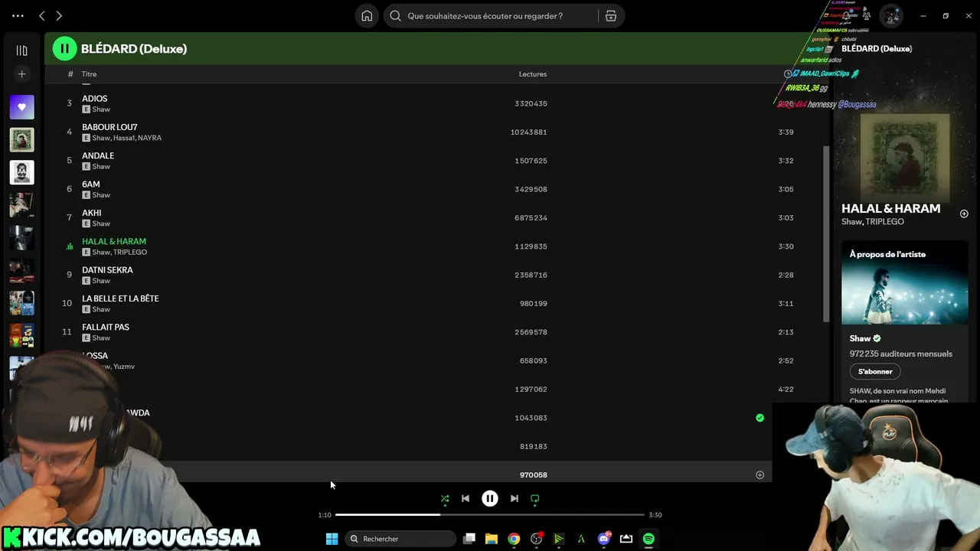Image resolution: width=980 pixels, height=551 pixels.
Task: Add HALAL & HARAM to library from right panel
Action: (x=964, y=214)
